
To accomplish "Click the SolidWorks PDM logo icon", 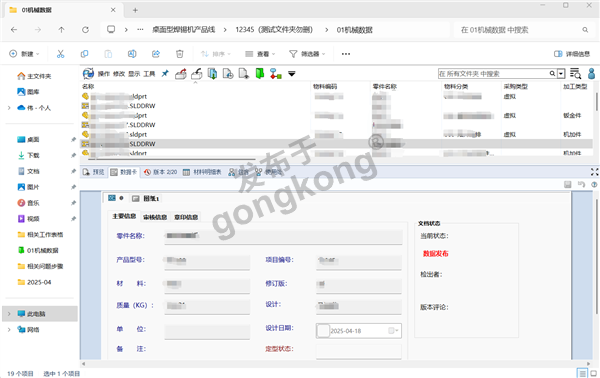I will pos(88,73).
